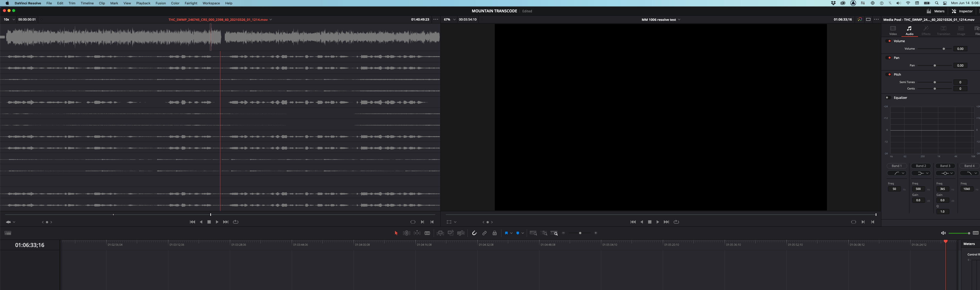This screenshot has height=290, width=980.
Task: Click the timeline timecode 01:06:33;16 display
Action: [30, 245]
